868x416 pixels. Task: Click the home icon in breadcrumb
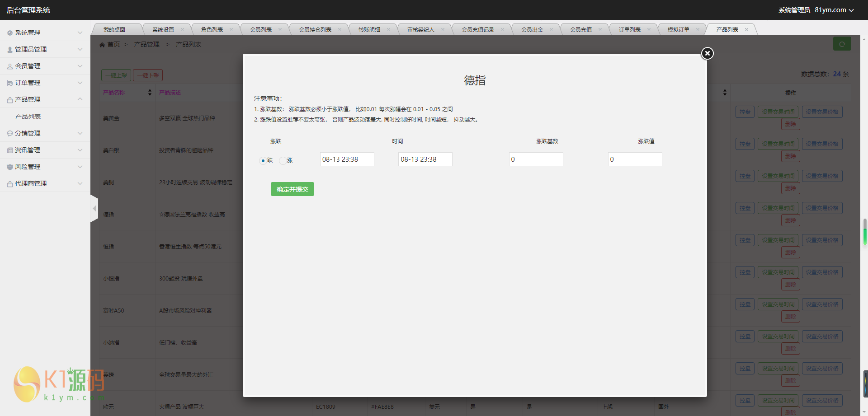click(102, 44)
